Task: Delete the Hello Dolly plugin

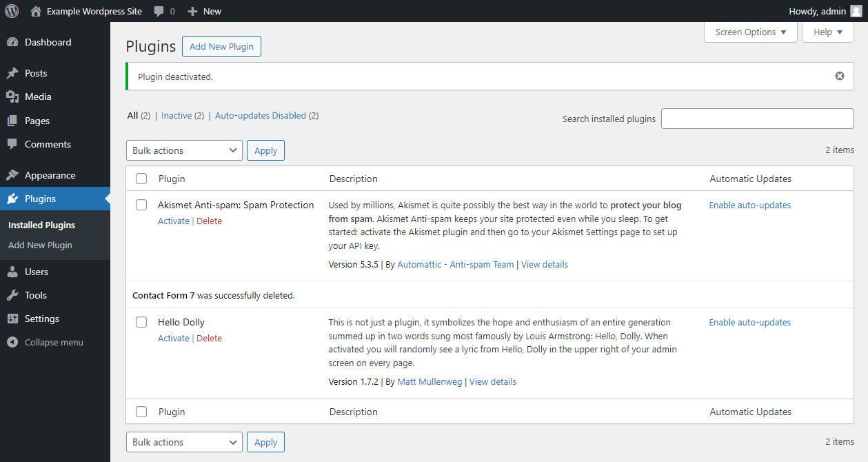Action: (x=209, y=338)
